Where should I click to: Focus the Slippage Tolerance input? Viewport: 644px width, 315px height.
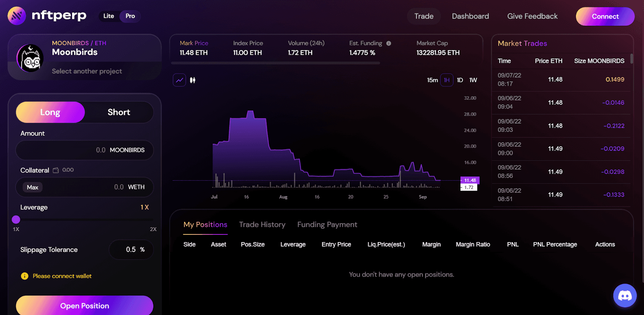(131, 250)
